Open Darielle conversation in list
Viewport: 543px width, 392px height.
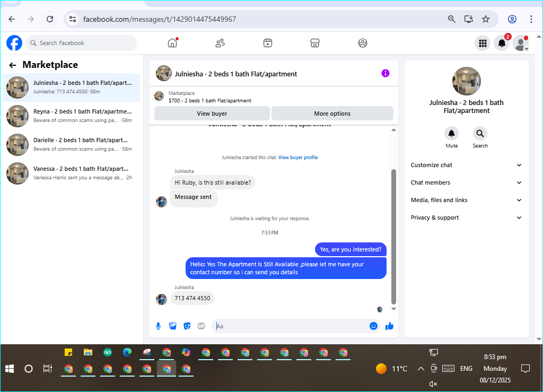pos(72,144)
